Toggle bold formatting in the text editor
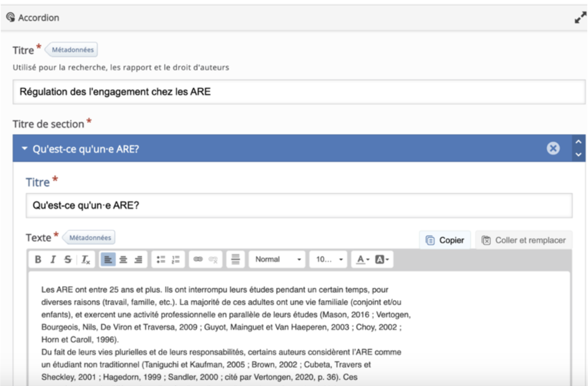This screenshot has width=588, height=386. point(38,259)
